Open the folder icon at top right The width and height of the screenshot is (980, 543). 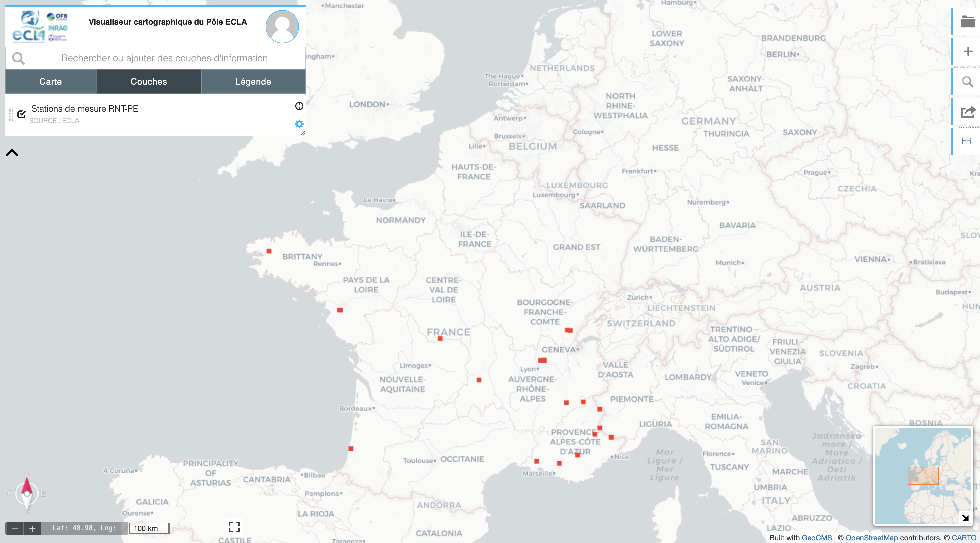point(967,22)
